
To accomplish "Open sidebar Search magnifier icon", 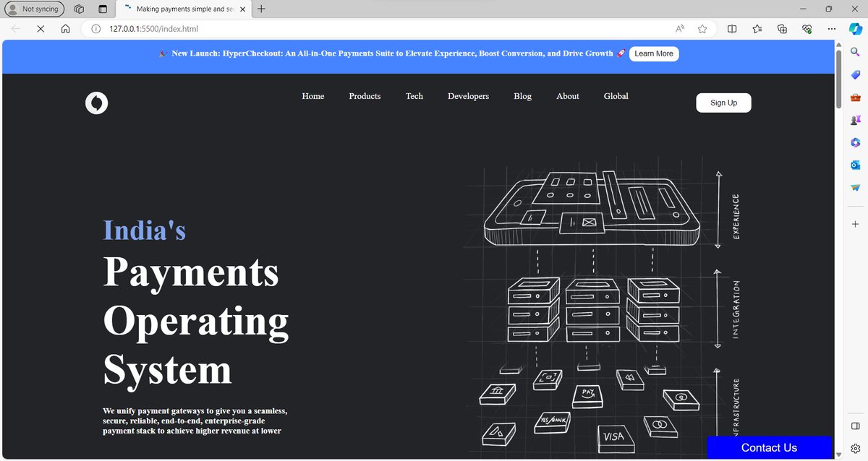I will tap(855, 52).
